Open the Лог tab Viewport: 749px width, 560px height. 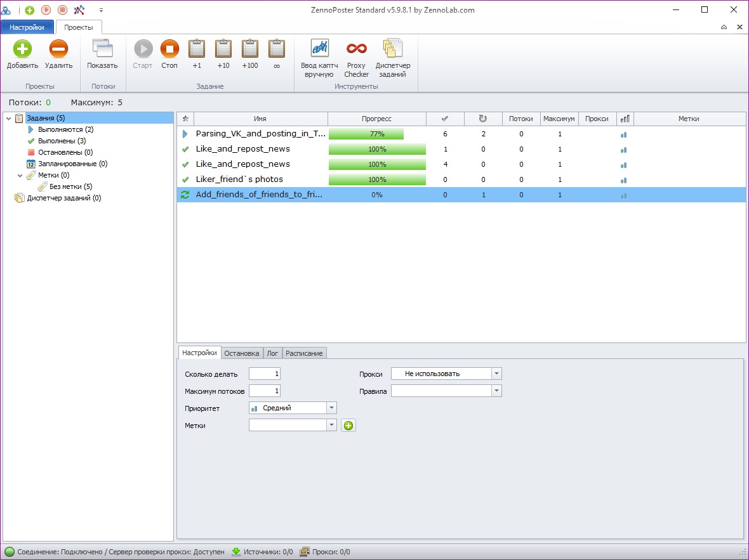[272, 353]
